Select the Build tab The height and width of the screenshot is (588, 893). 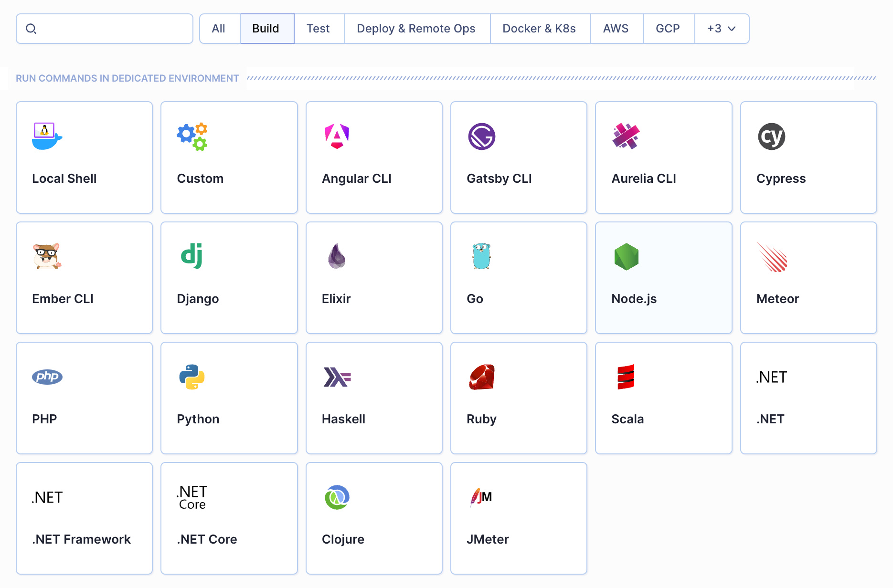point(266,29)
